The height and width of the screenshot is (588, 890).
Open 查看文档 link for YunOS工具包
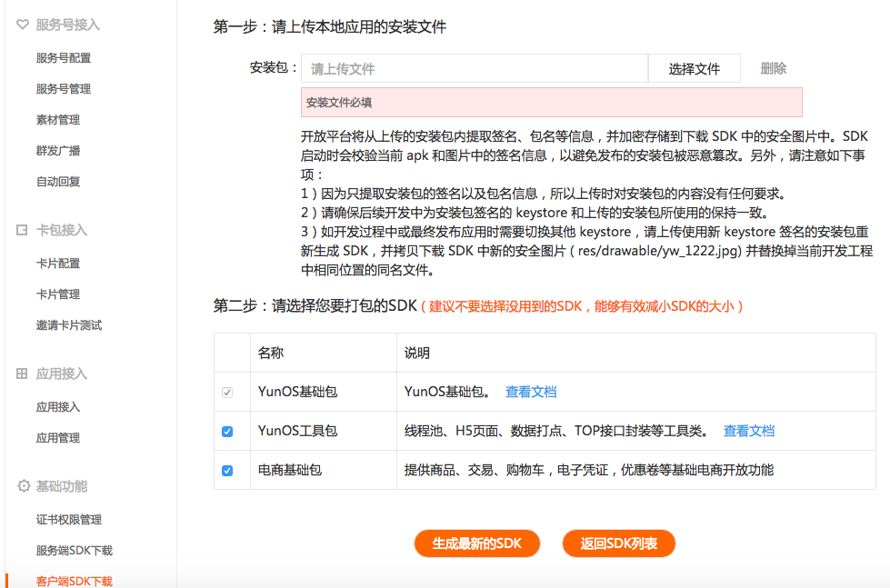coord(749,431)
